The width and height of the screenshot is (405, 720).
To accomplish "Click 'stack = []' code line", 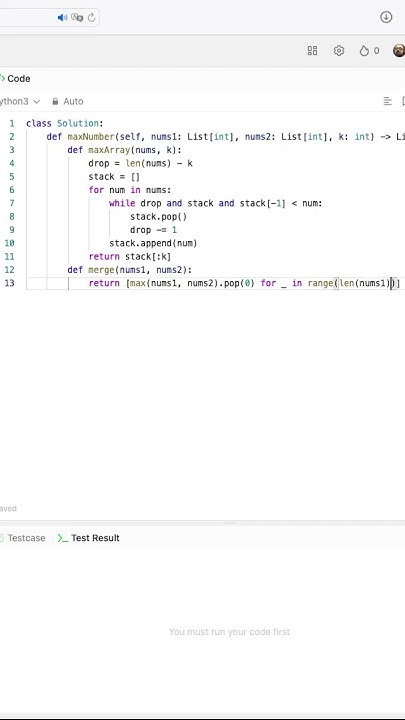I will (114, 176).
